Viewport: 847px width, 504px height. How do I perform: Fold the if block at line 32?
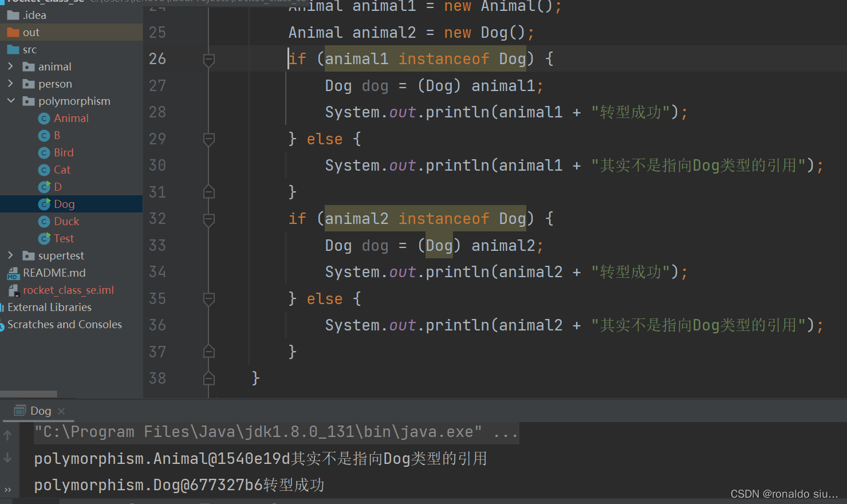pos(209,219)
